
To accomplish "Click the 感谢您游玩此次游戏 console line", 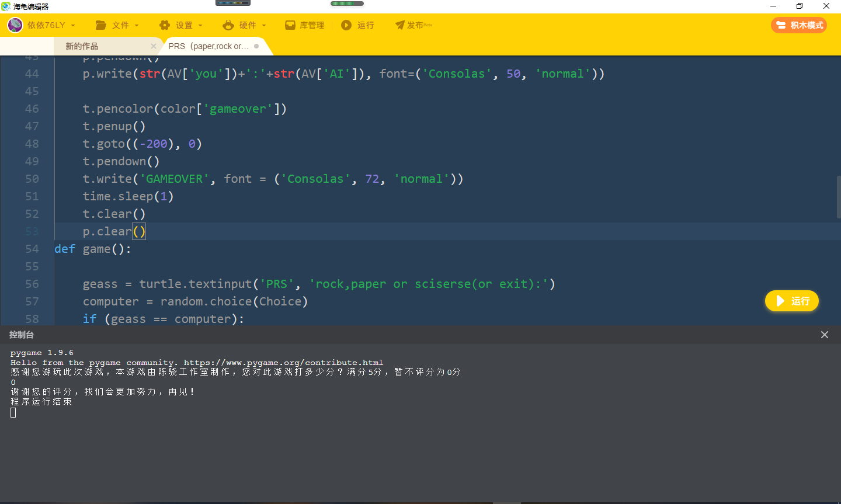I will (235, 372).
